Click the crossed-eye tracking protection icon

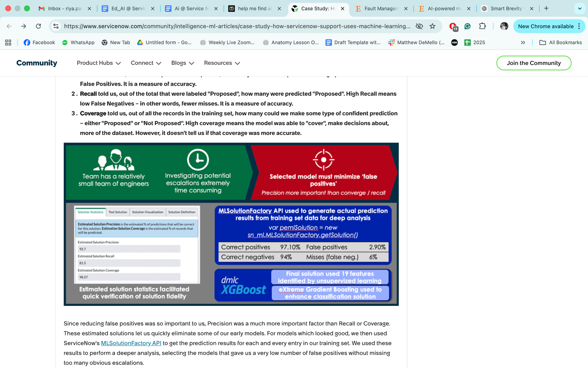click(419, 26)
